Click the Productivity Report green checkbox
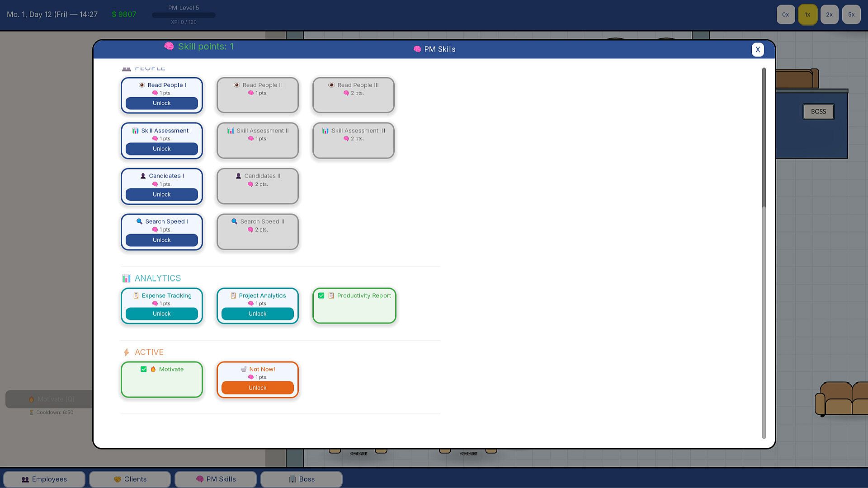868x488 pixels. pyautogui.click(x=321, y=296)
